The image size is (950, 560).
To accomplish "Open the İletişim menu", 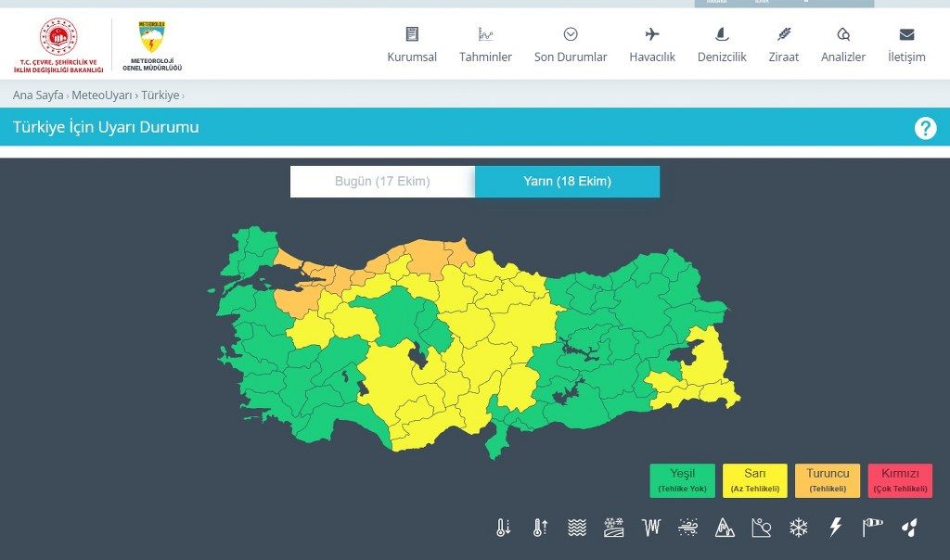I will (906, 45).
